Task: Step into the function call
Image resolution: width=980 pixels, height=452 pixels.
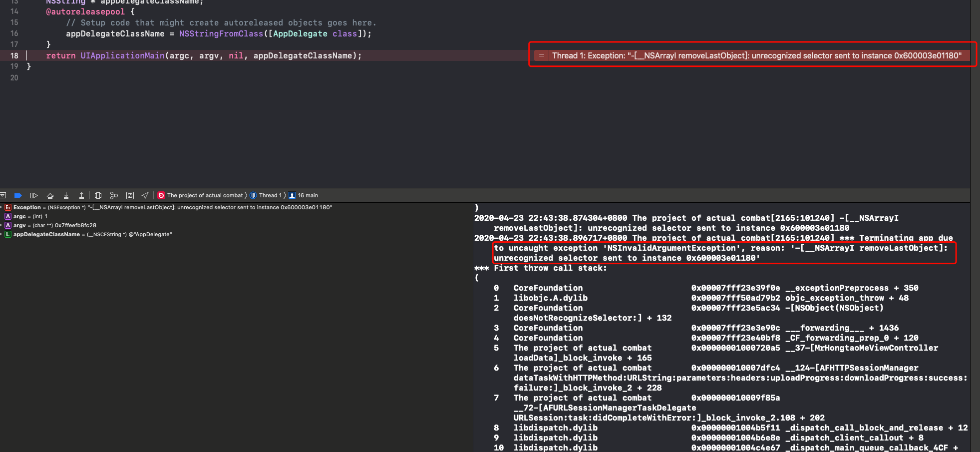Action: point(66,195)
